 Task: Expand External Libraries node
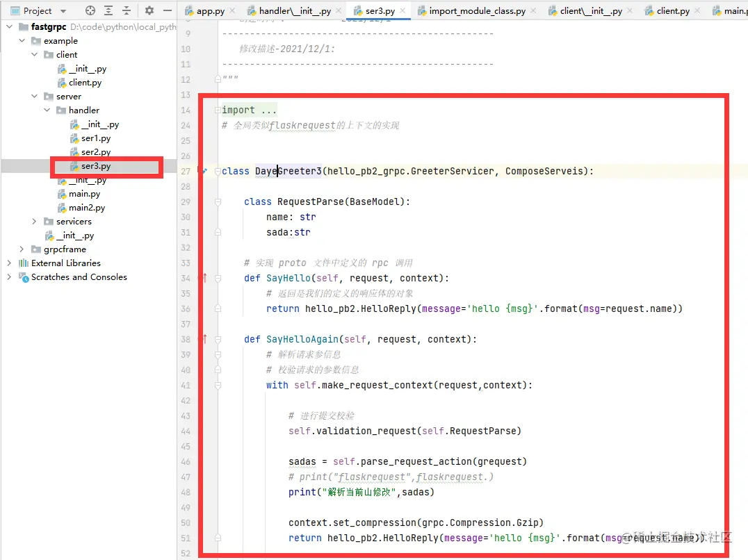[x=10, y=263]
